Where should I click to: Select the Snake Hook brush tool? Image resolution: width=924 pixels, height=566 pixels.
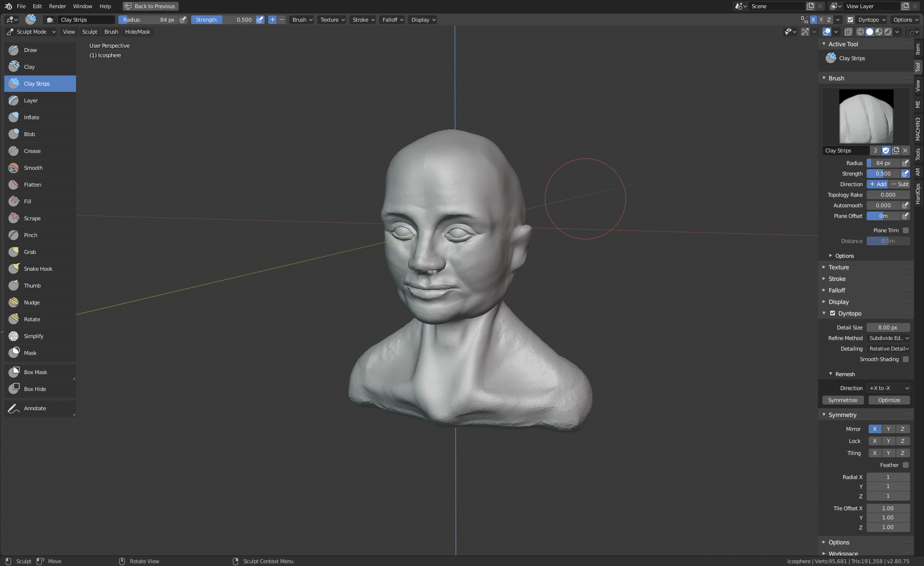[x=38, y=269]
